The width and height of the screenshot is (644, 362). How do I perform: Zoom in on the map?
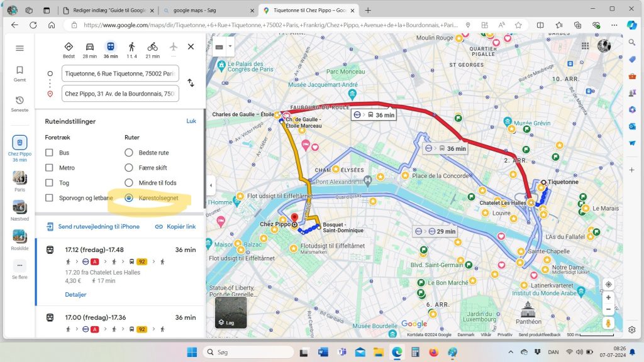click(x=608, y=297)
